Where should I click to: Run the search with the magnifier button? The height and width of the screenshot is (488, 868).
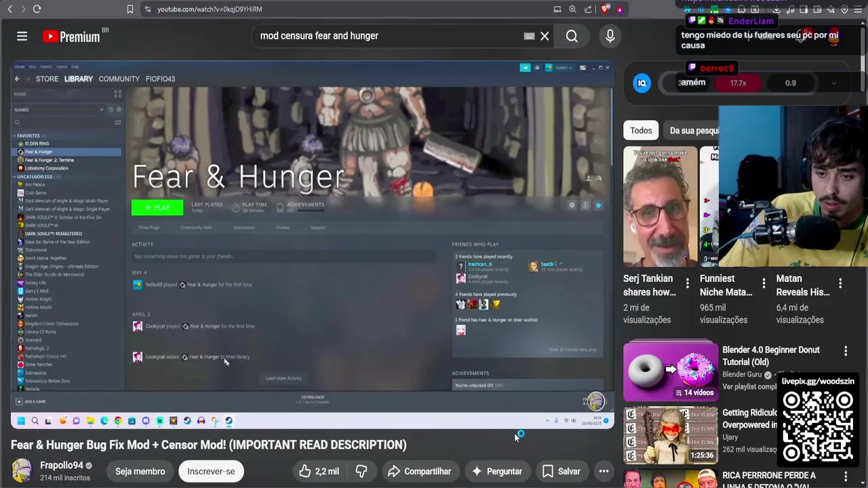click(572, 36)
